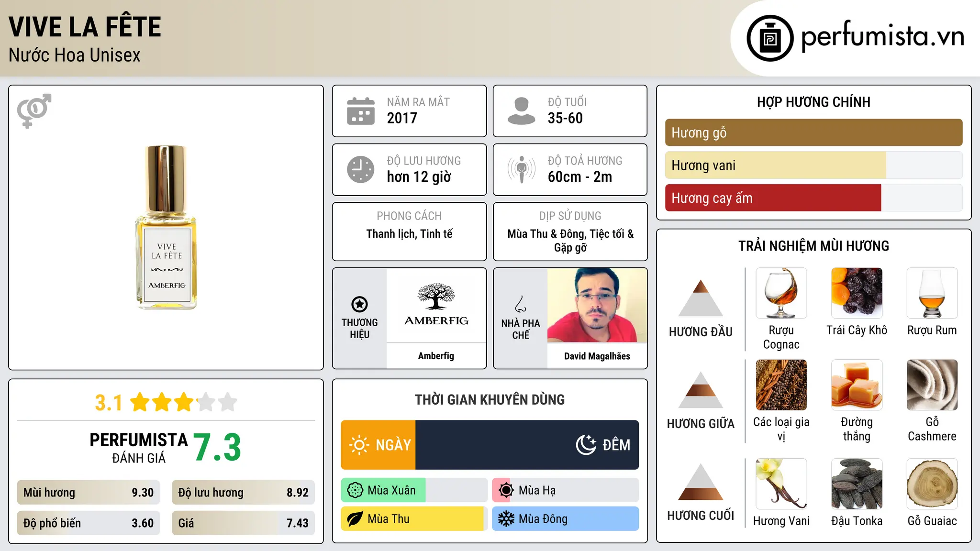
Task: Click the person icon beside Độ tuổi
Action: click(522, 111)
